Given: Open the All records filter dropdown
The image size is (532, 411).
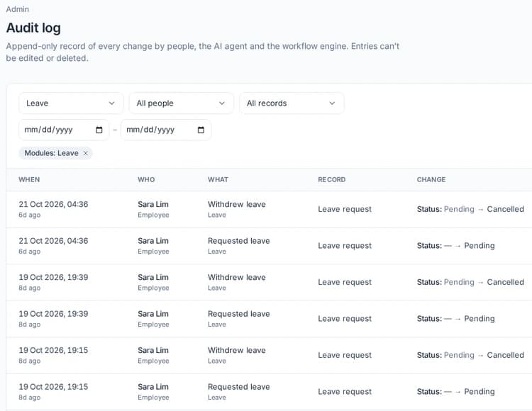Looking at the screenshot, I should [x=292, y=103].
